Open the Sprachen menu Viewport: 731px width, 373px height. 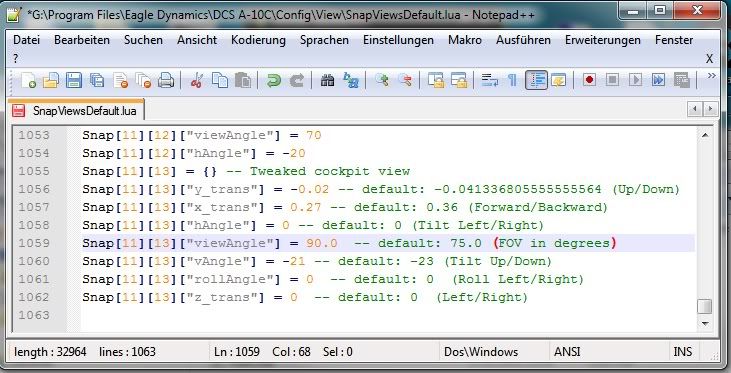tap(324, 40)
